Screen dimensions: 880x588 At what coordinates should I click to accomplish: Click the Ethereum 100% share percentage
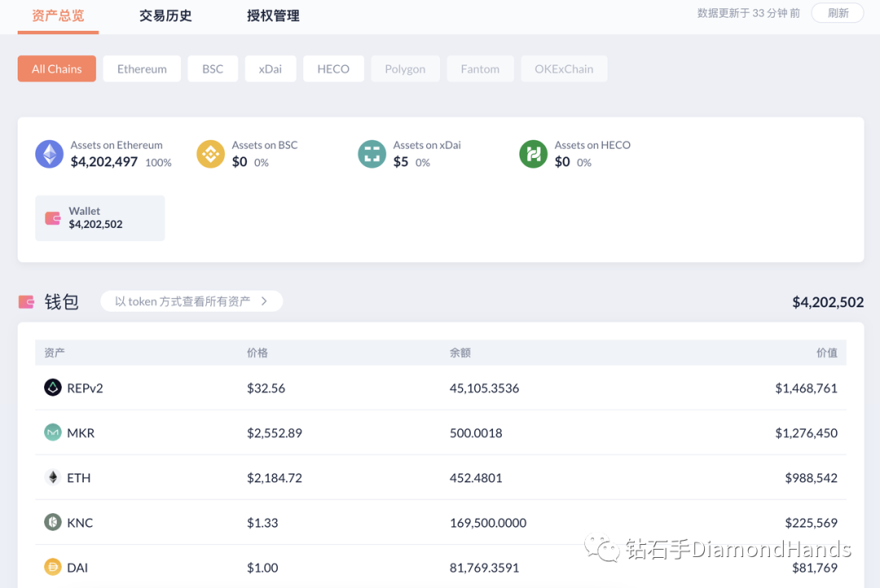click(158, 163)
